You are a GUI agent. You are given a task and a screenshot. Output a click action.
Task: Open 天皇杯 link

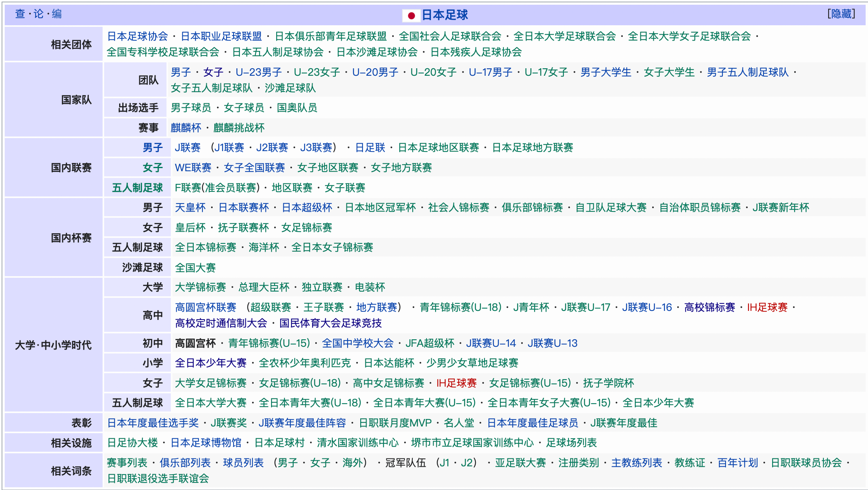point(190,208)
